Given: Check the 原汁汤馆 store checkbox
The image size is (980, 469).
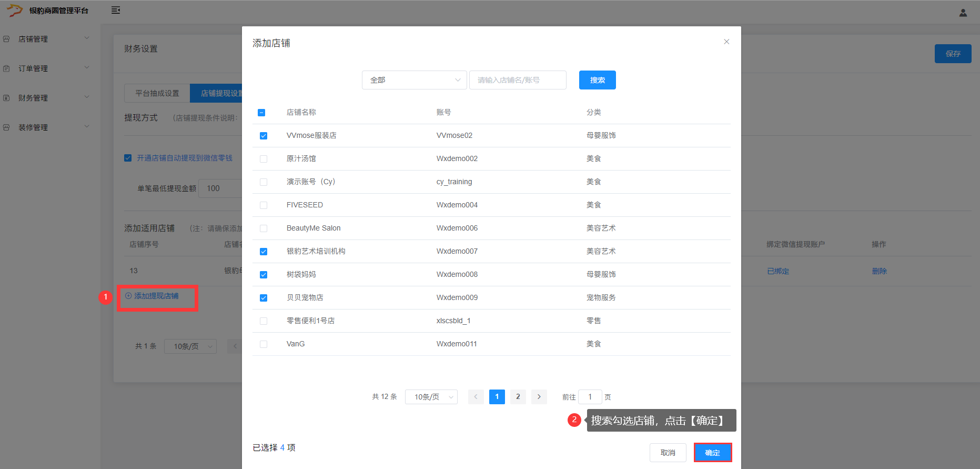Looking at the screenshot, I should point(264,159).
